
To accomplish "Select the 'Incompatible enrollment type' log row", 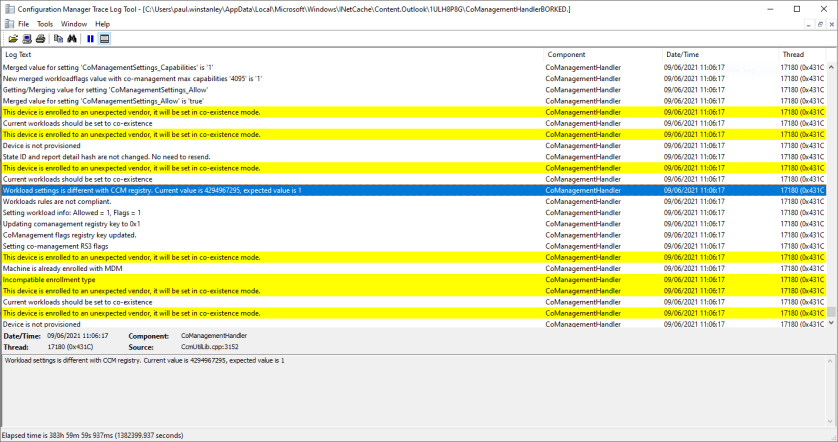I will click(x=200, y=280).
